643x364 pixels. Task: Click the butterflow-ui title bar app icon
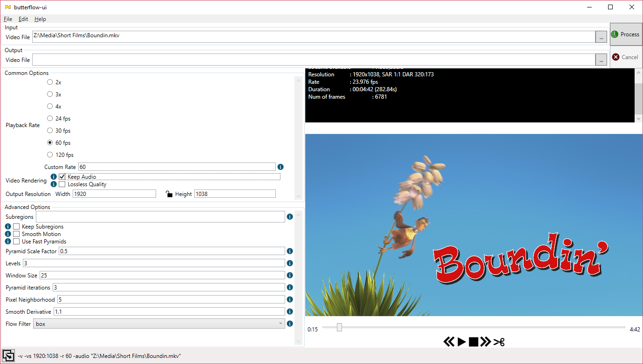(8, 7)
